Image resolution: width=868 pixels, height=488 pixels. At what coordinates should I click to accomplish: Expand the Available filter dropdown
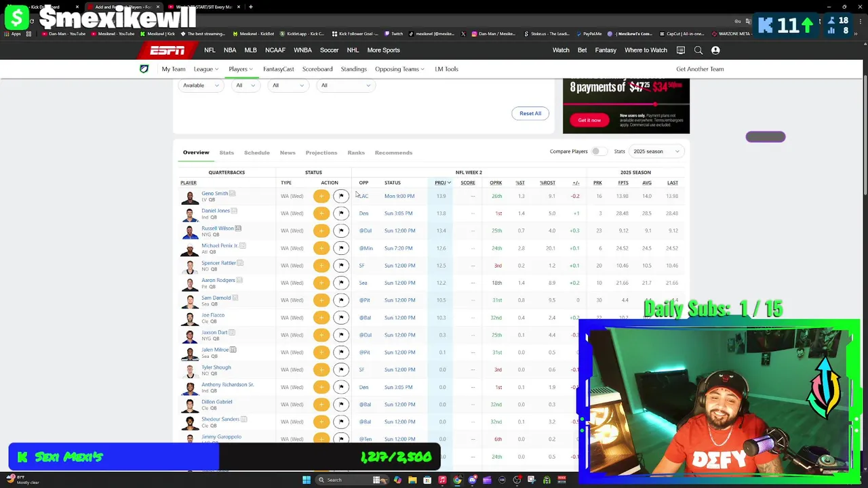pyautogui.click(x=201, y=85)
